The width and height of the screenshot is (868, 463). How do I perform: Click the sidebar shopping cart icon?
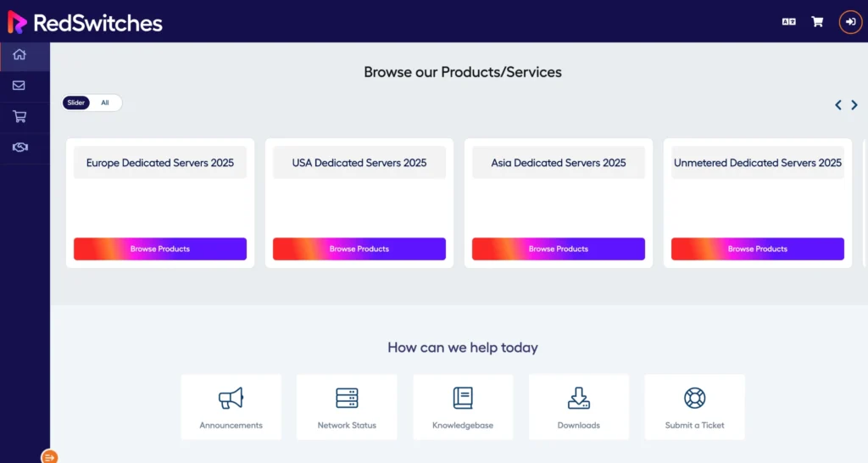(x=19, y=116)
